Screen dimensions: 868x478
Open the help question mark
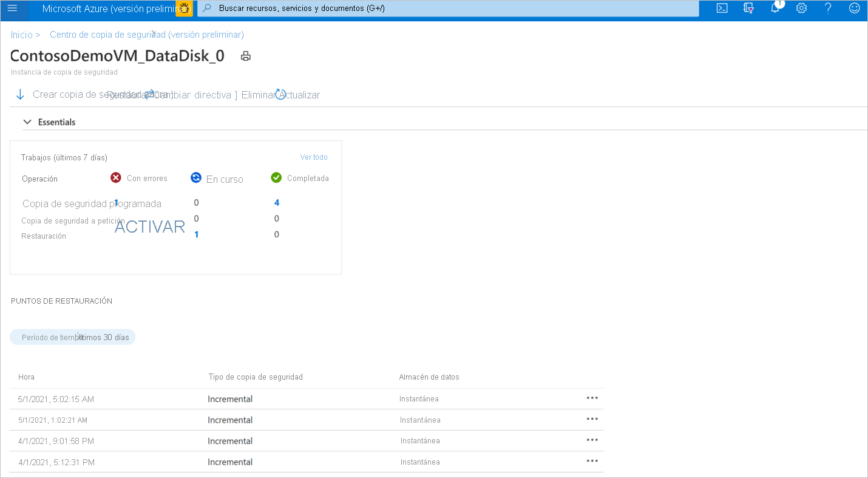[828, 9]
